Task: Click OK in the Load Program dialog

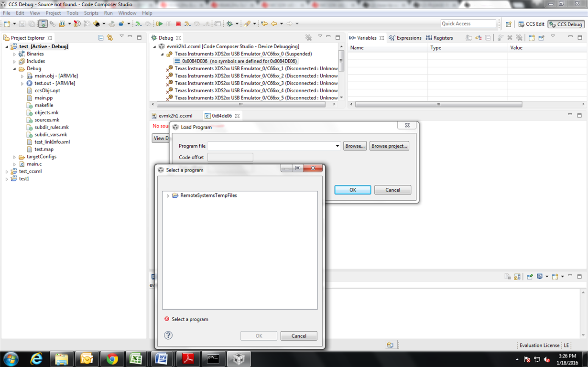Action: coord(353,190)
